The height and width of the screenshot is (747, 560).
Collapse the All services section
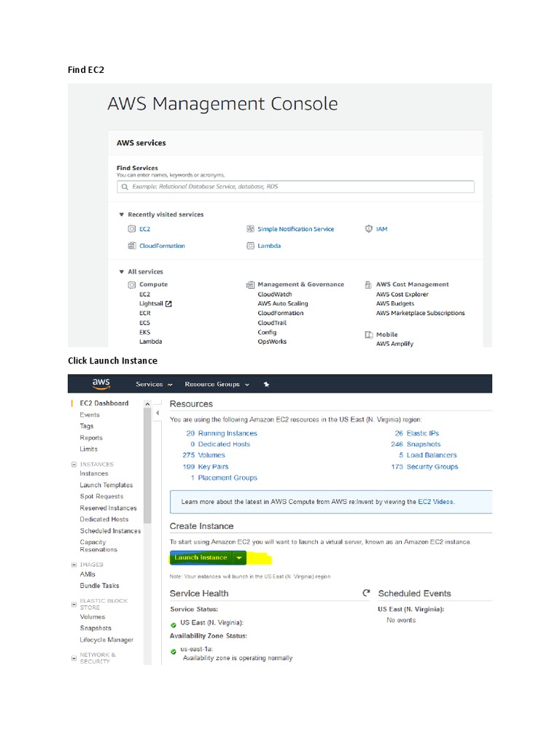pos(122,271)
